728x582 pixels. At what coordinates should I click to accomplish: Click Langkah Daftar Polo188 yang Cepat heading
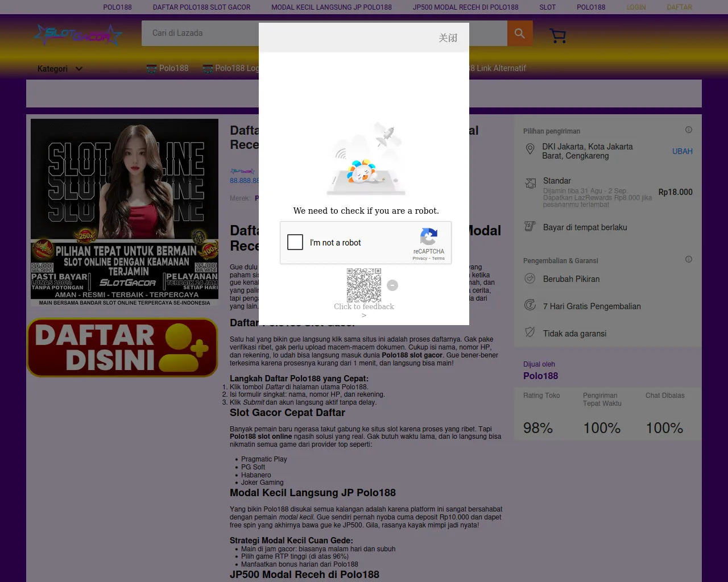pyautogui.click(x=299, y=379)
